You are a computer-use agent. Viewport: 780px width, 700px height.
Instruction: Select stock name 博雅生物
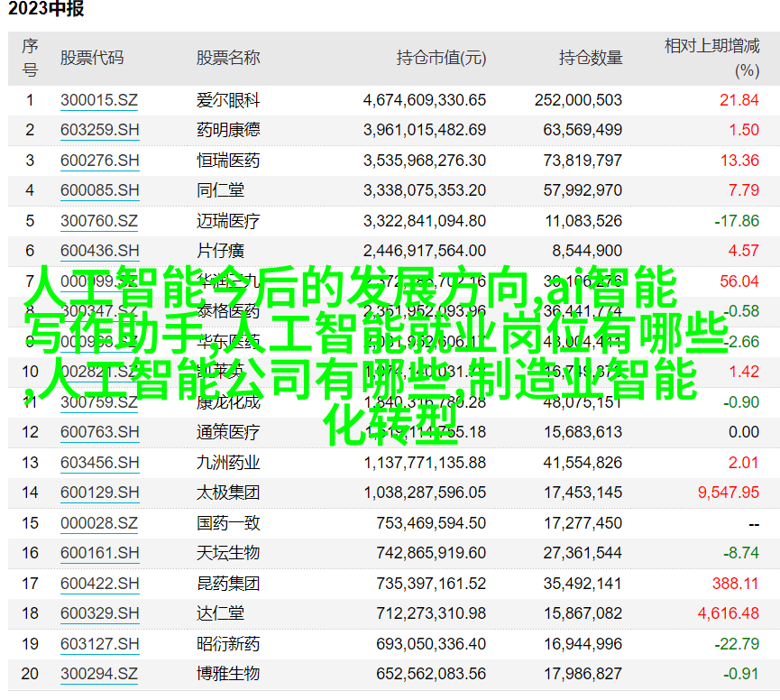click(228, 674)
